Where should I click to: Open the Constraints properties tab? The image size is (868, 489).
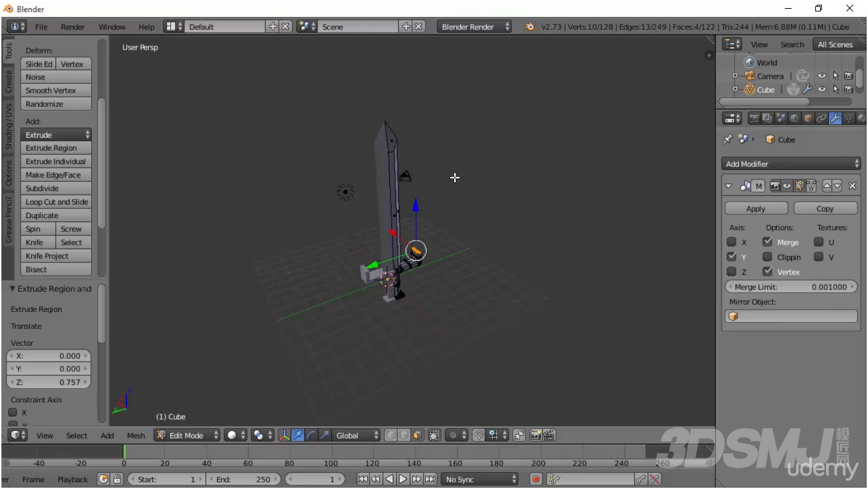pos(821,118)
